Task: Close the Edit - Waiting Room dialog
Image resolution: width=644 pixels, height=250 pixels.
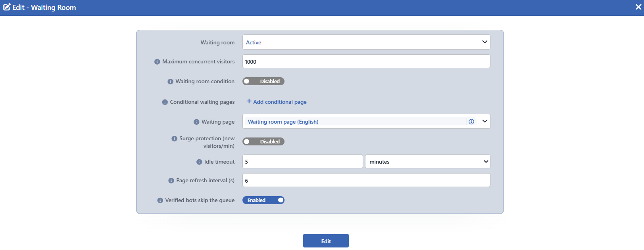Action: (638, 7)
